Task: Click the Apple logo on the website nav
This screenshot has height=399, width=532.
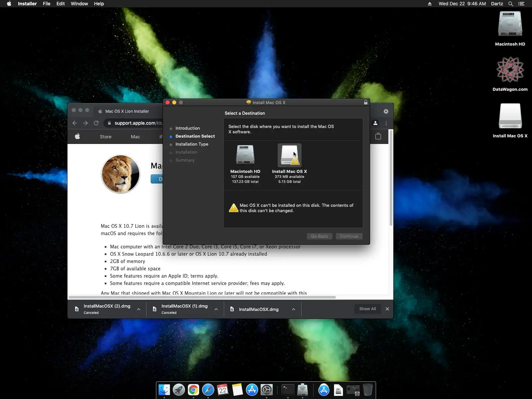Action: coord(77,136)
